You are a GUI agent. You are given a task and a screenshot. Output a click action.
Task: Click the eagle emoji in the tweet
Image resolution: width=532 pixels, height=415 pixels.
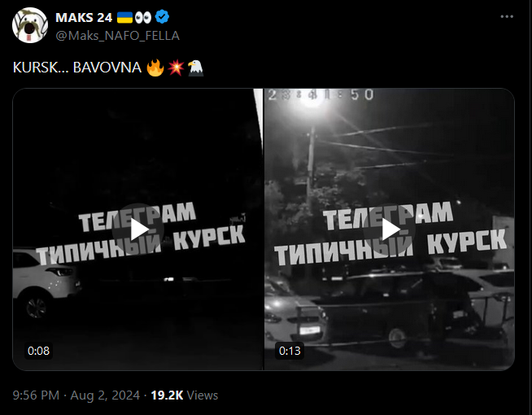click(196, 68)
